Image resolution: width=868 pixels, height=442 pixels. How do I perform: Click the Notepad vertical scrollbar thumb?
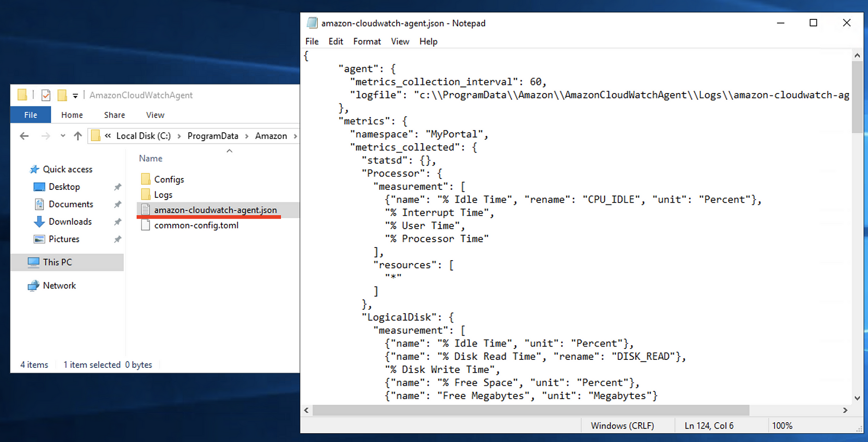tap(857, 97)
